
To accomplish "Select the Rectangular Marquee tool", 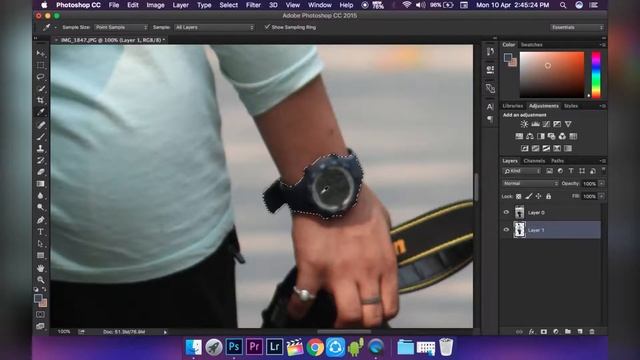I will coord(40,65).
